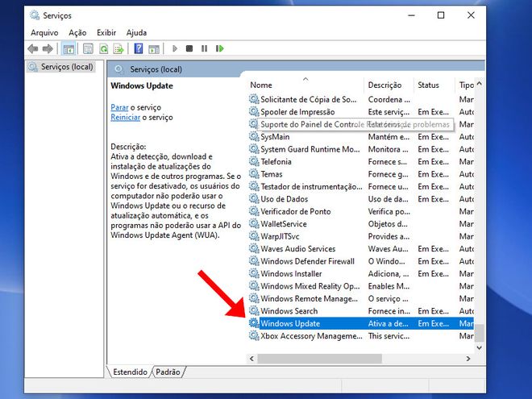The height and width of the screenshot is (399, 532).
Task: Switch to the Padrão tab
Action: 168,372
